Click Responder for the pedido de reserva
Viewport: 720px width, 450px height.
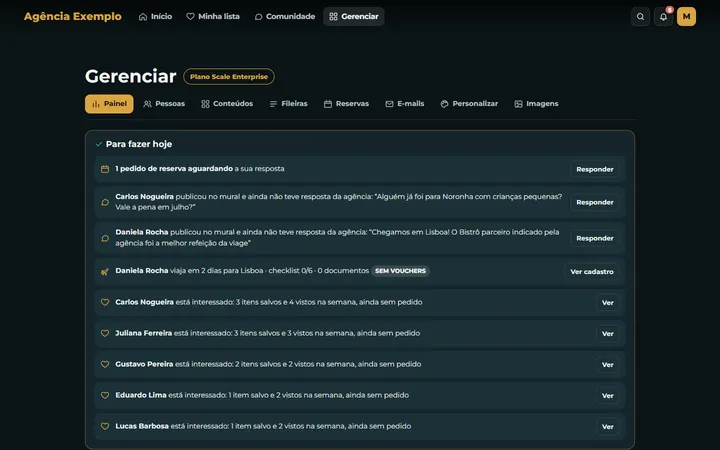click(x=595, y=169)
